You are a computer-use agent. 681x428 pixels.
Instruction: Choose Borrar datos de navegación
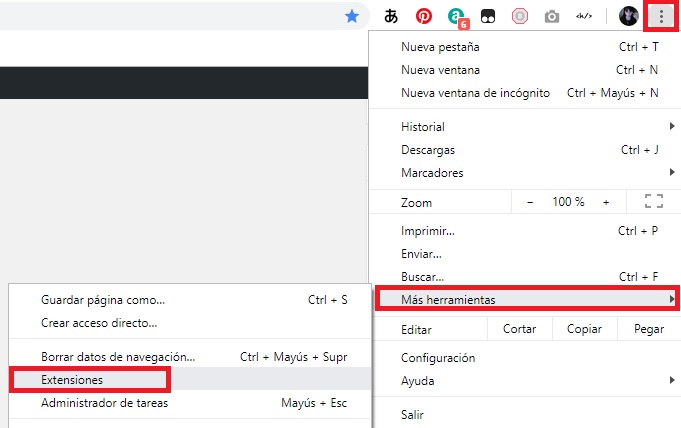[118, 356]
